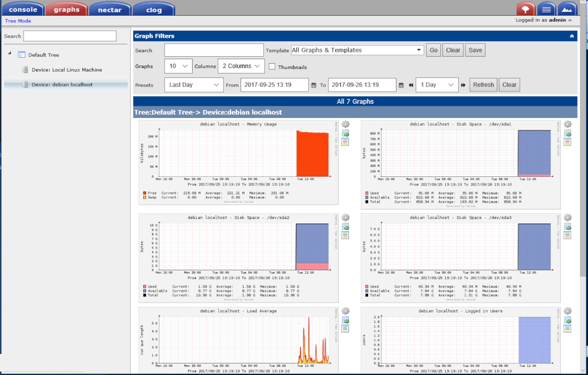Viewport: 588px width, 375px height.
Task: Collapse the Graph Filters panel
Action: tap(571, 36)
